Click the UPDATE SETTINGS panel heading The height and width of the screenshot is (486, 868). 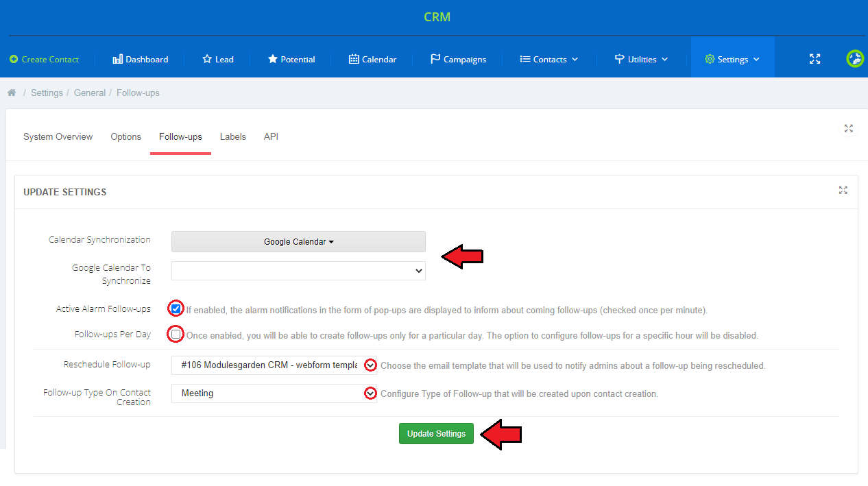click(65, 192)
